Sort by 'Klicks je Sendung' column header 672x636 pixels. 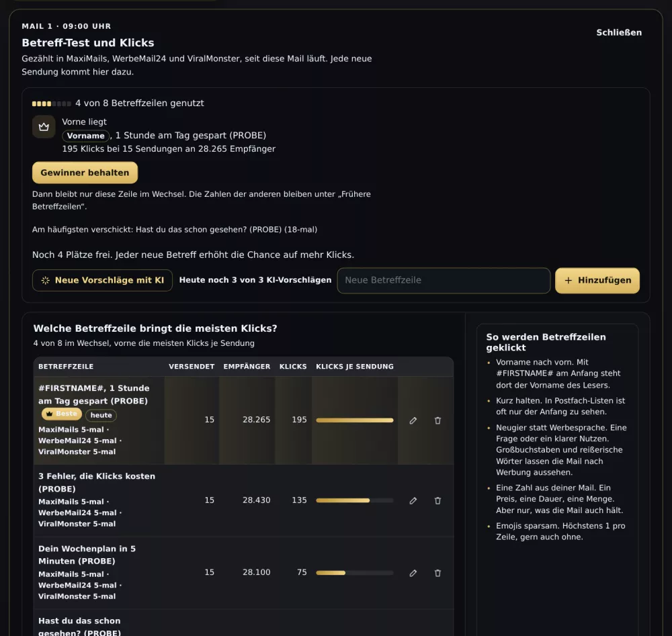coord(354,367)
